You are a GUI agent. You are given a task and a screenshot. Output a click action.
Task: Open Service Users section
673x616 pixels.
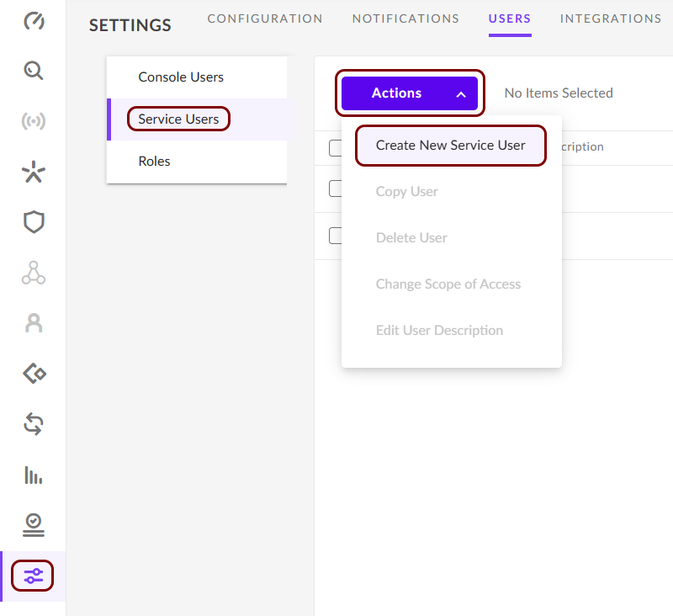click(x=197, y=119)
